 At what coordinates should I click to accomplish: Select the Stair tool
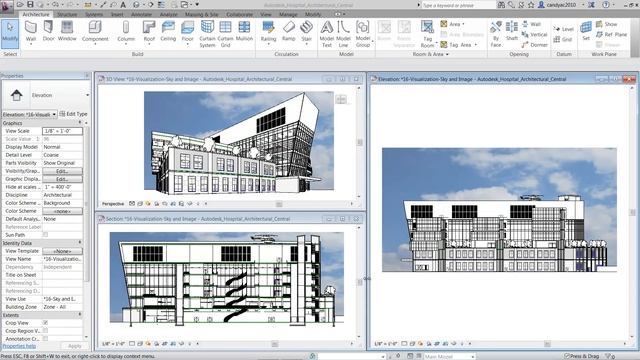pos(307,32)
